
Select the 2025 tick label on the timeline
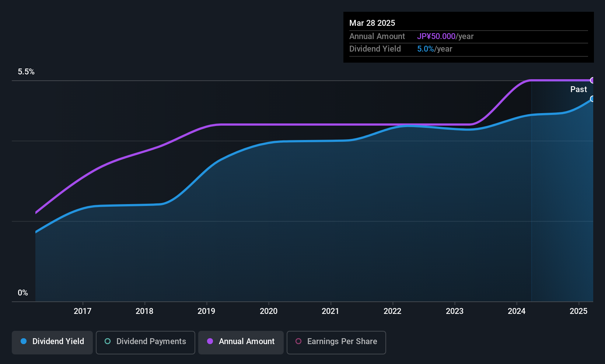[x=578, y=311]
